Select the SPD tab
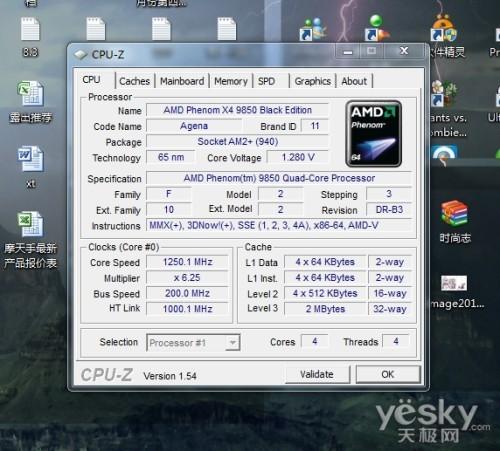Image resolution: width=500 pixels, height=451 pixels. tap(266, 81)
